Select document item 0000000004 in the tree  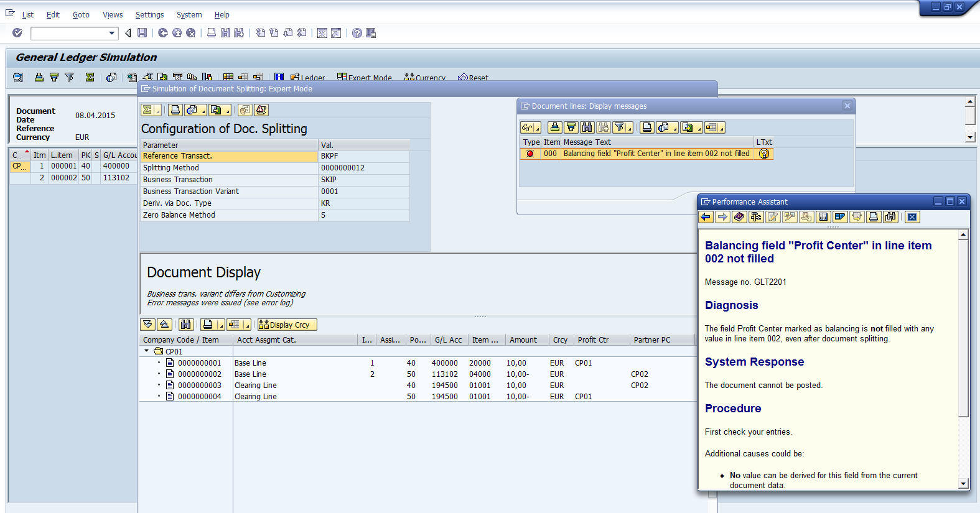coord(199,397)
